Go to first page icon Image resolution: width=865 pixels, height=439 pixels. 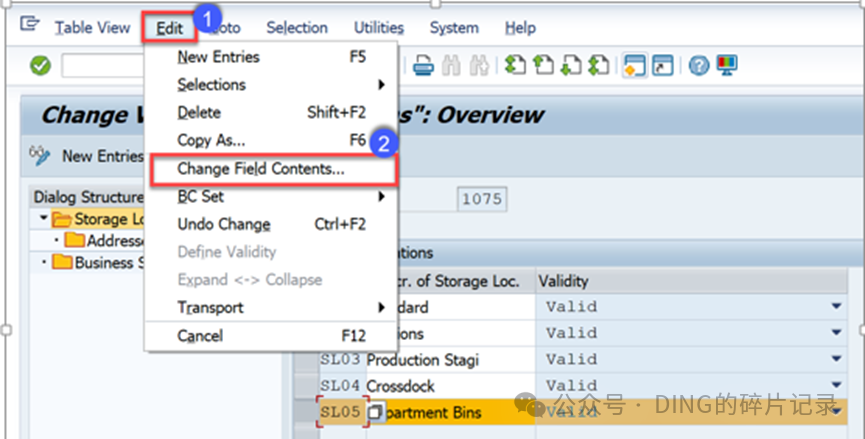tap(515, 65)
